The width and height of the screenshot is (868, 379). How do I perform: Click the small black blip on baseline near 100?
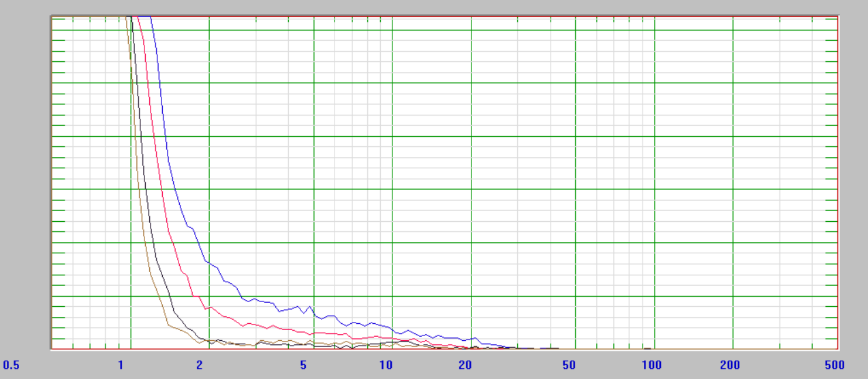pos(648,348)
